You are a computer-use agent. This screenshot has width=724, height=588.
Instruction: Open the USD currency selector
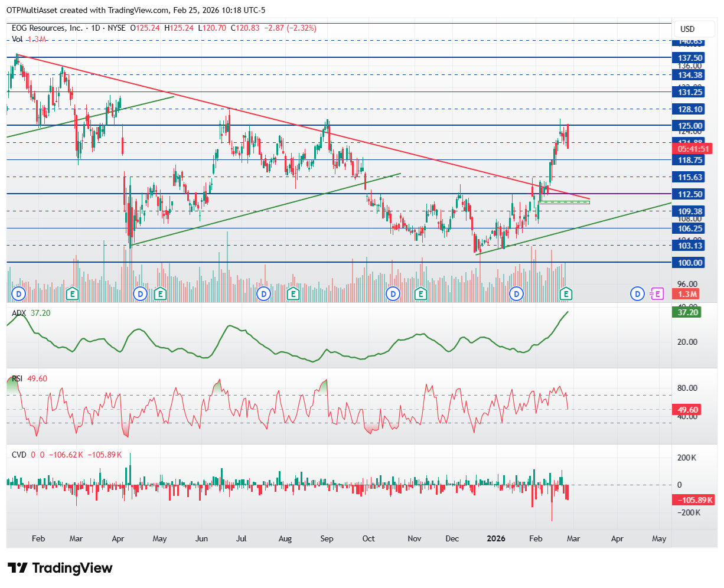coord(687,29)
